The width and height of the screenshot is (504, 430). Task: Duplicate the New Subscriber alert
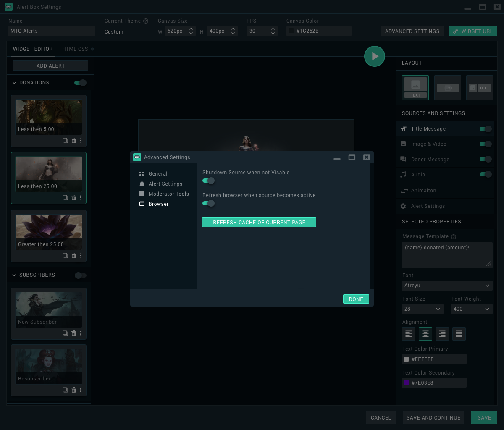65,333
